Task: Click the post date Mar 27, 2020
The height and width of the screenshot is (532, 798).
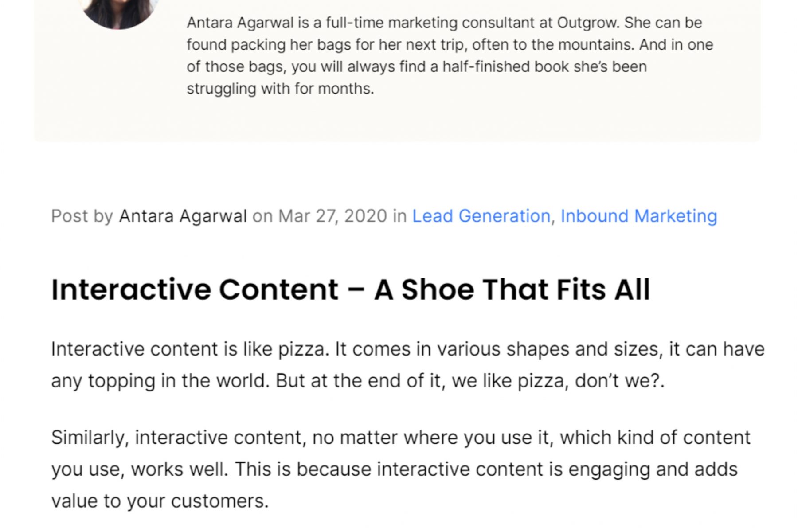Action: (x=332, y=216)
